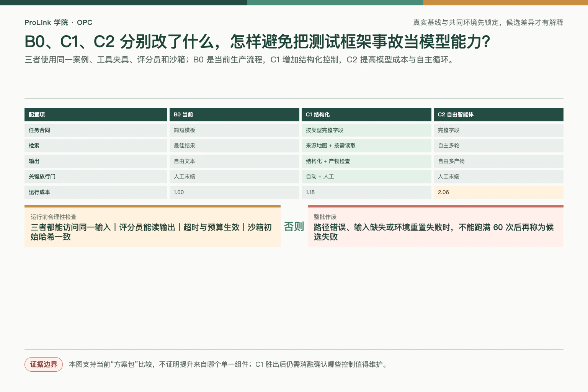Click the 整批作废 card heading
Screen dimensions: 588x392
(x=325, y=217)
